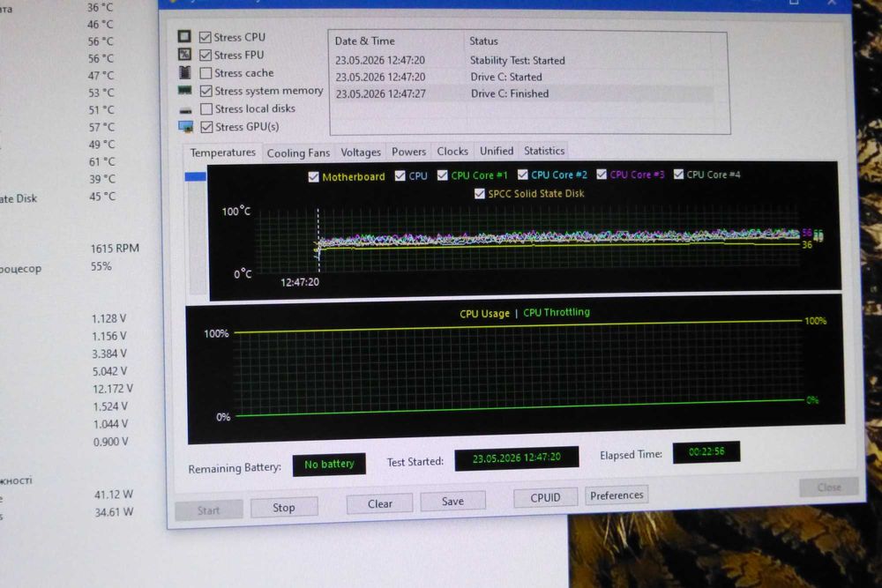The width and height of the screenshot is (882, 588).
Task: Toggle the CPU temperature graph checkbox
Action: click(400, 176)
